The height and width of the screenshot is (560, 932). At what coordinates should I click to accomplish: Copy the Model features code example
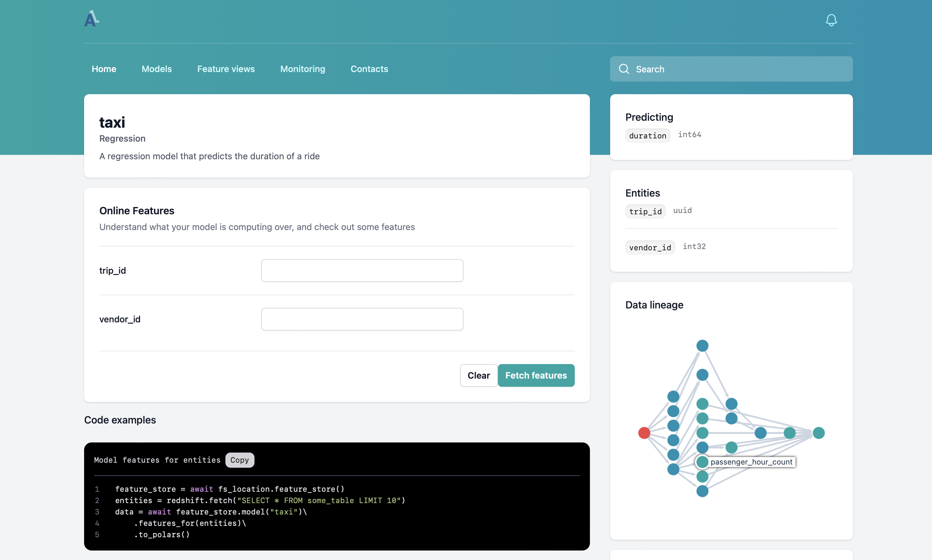[239, 460]
